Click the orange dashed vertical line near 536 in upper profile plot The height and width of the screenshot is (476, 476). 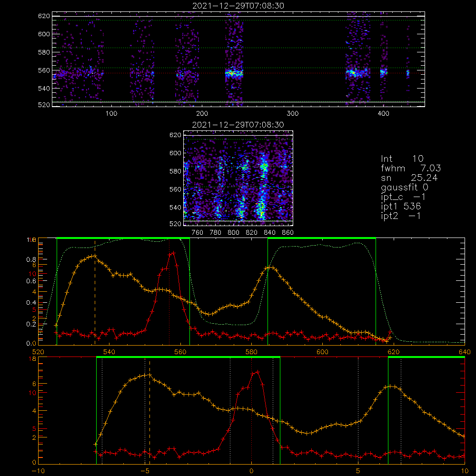[95, 292]
